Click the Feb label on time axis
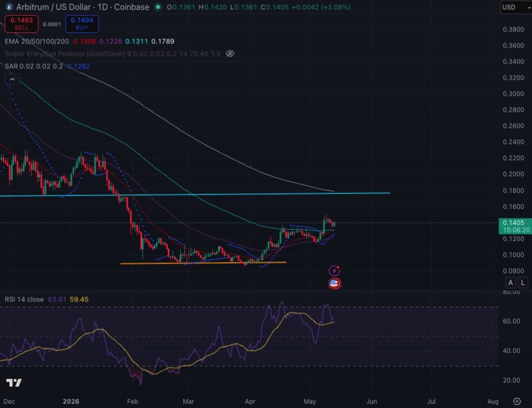 (x=132, y=402)
